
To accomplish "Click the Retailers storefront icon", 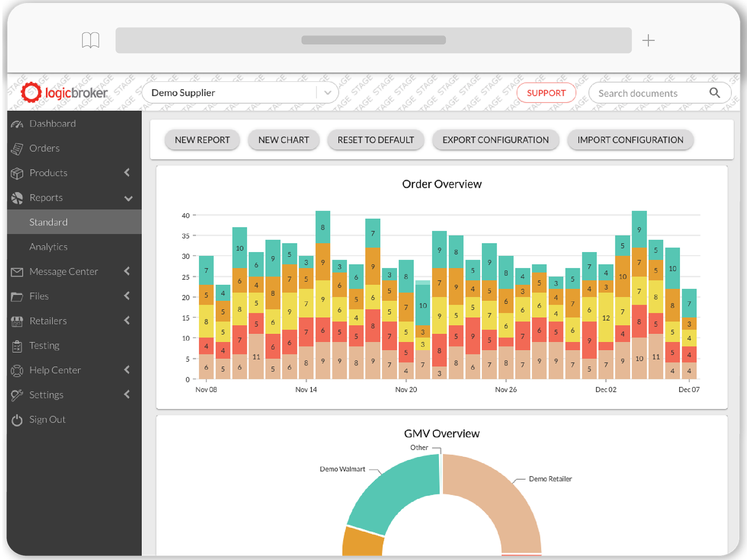I will tap(17, 321).
